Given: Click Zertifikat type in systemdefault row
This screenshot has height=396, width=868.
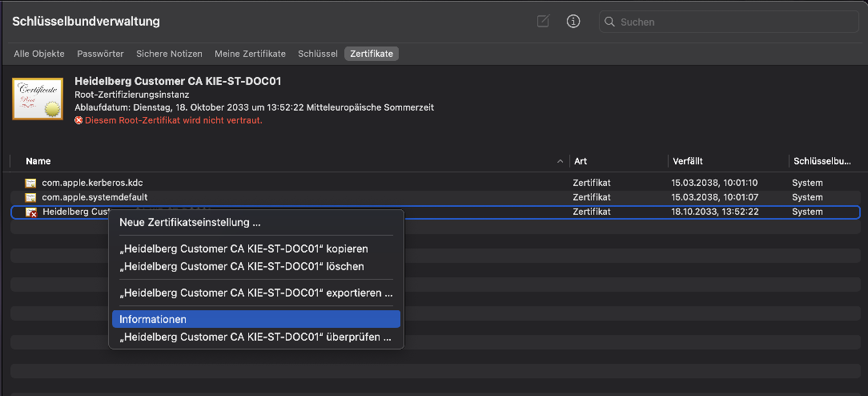Looking at the screenshot, I should pyautogui.click(x=592, y=196).
